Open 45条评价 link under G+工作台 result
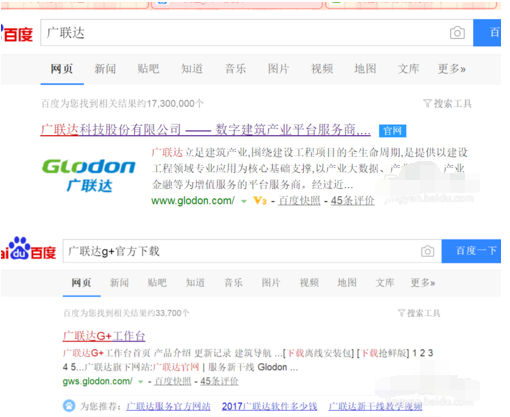Viewport: 510px width, 417px height. (219, 381)
